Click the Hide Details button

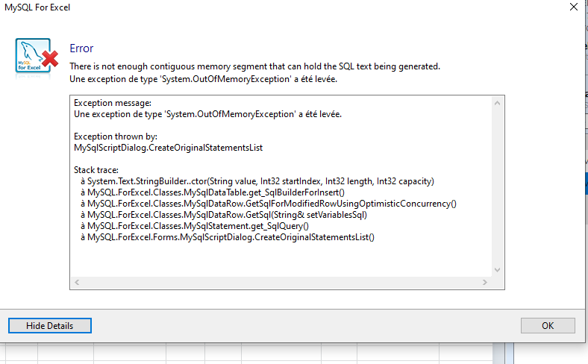tap(50, 325)
